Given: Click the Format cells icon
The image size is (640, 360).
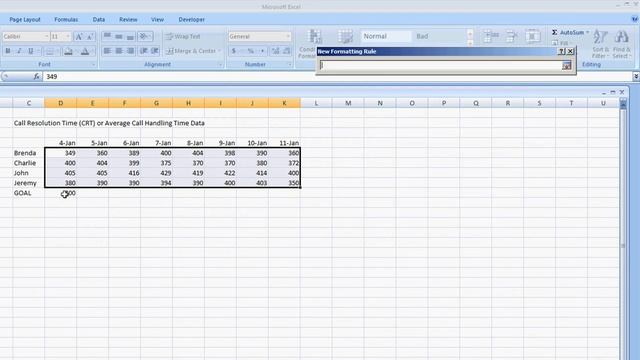Looking at the screenshot, I should pyautogui.click(x=532, y=37).
